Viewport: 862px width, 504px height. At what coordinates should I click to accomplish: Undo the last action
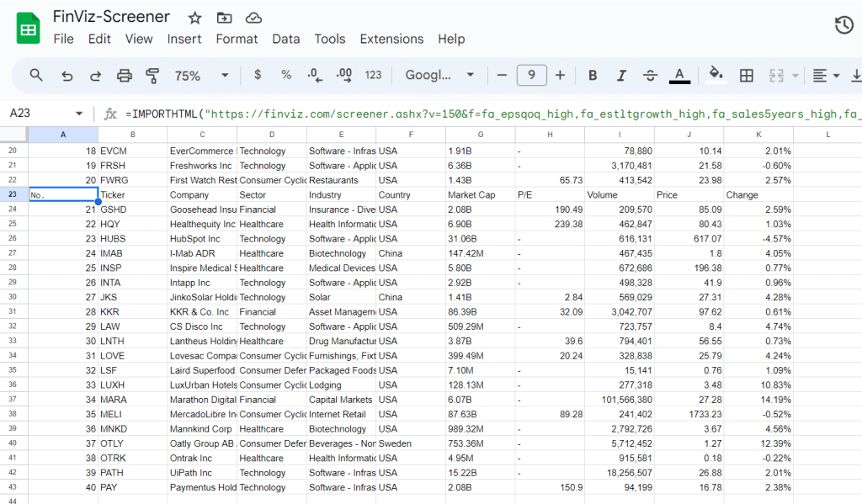67,75
